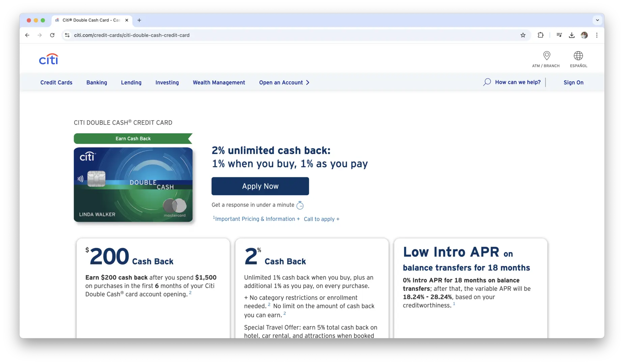This screenshot has width=624, height=364.
Task: Click the Low Intro APR heading
Action: [x=466, y=259]
